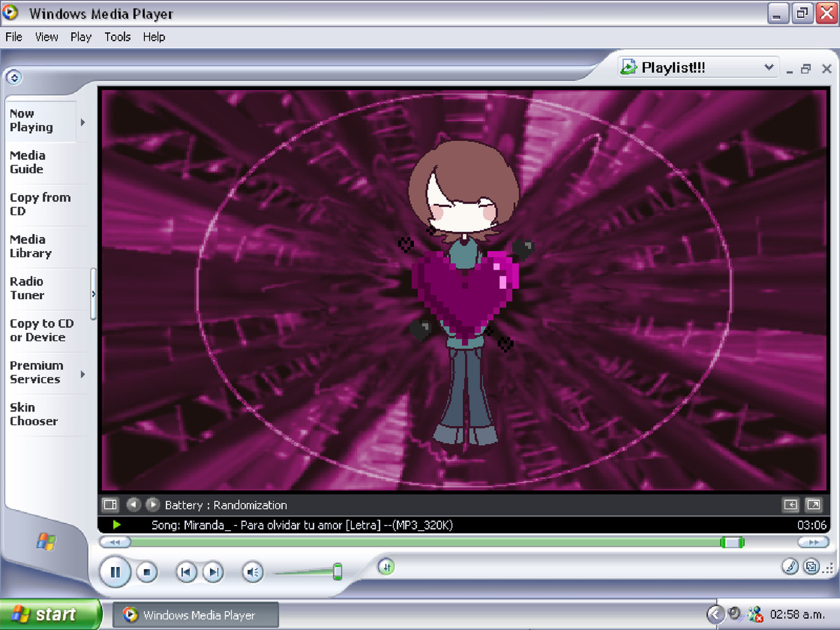Open the Help menu
840x630 pixels.
click(154, 37)
